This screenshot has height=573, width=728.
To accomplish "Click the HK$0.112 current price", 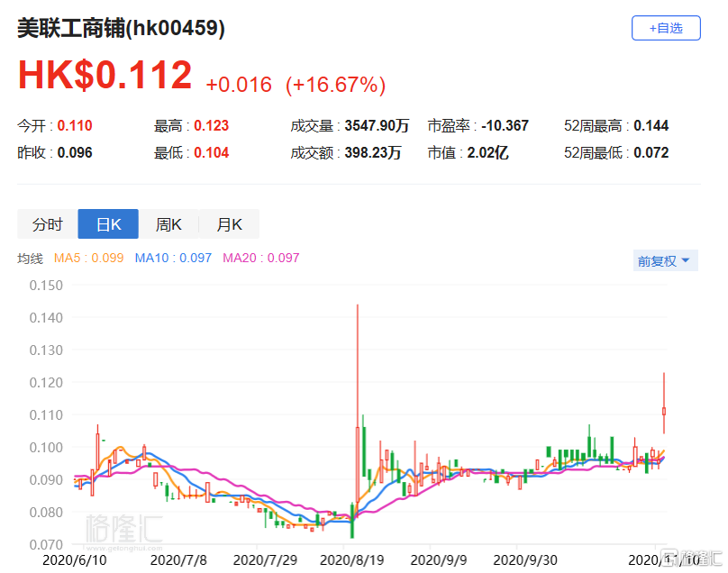I will pos(105,76).
